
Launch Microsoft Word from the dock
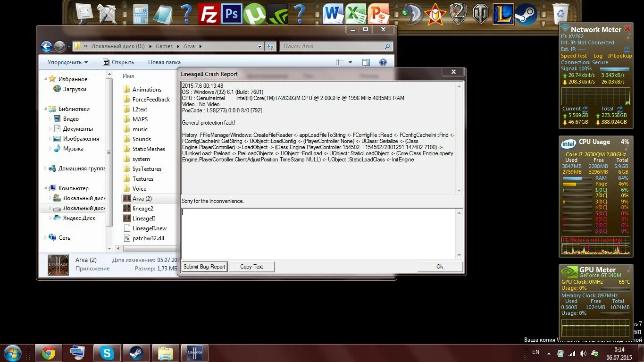[334, 14]
